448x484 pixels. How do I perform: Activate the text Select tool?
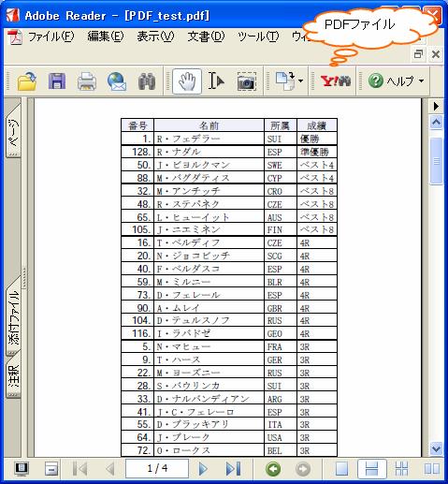[x=216, y=81]
